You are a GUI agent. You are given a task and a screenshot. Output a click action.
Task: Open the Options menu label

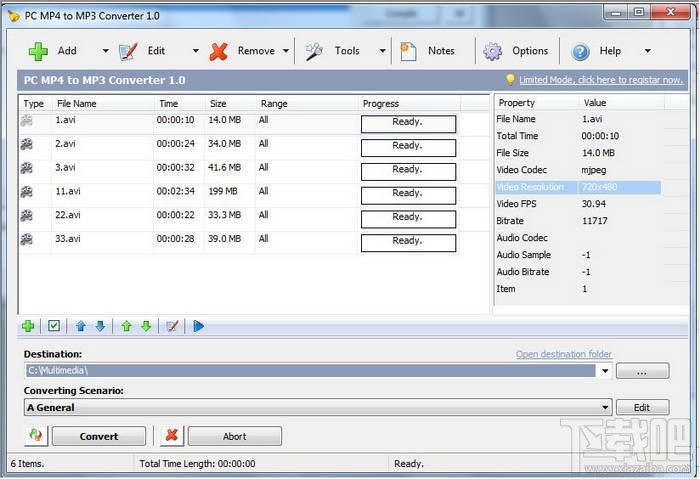pyautogui.click(x=530, y=51)
